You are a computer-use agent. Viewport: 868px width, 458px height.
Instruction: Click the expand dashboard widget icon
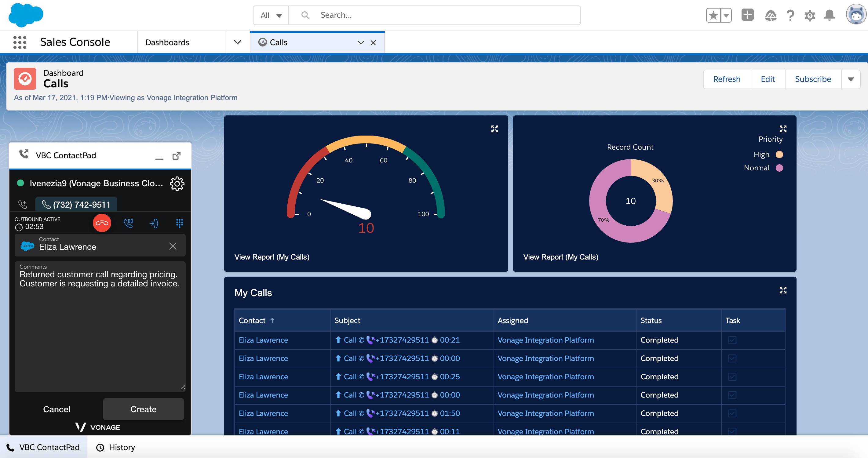(494, 129)
